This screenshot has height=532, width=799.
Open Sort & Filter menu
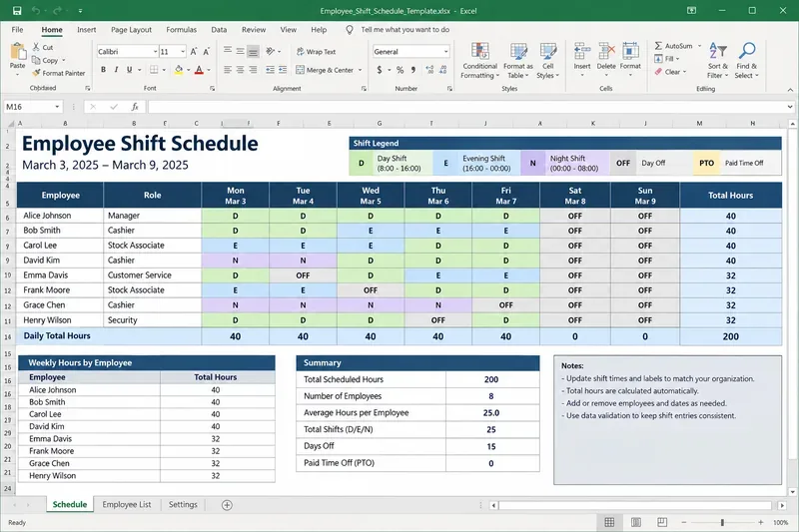(x=717, y=61)
